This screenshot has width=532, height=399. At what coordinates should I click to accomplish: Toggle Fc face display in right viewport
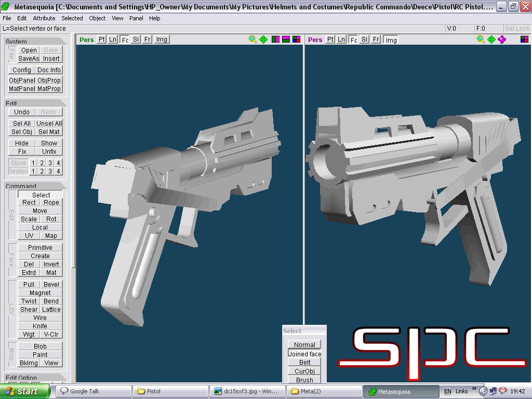353,39
